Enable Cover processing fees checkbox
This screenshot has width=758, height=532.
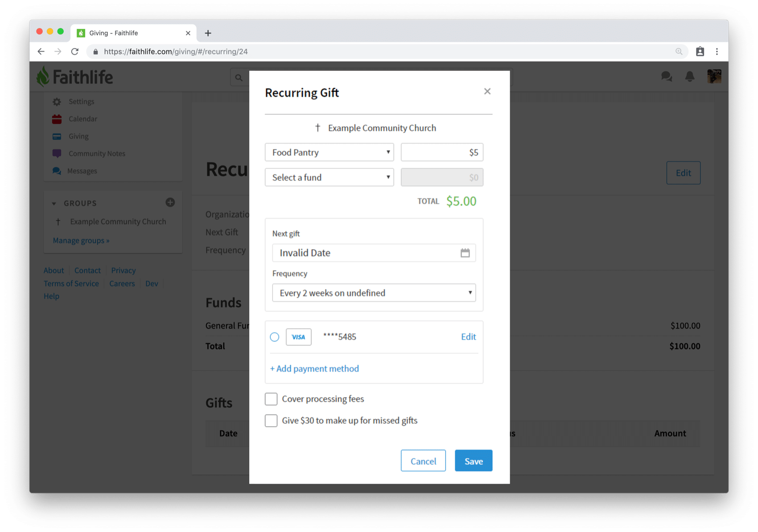tap(271, 399)
